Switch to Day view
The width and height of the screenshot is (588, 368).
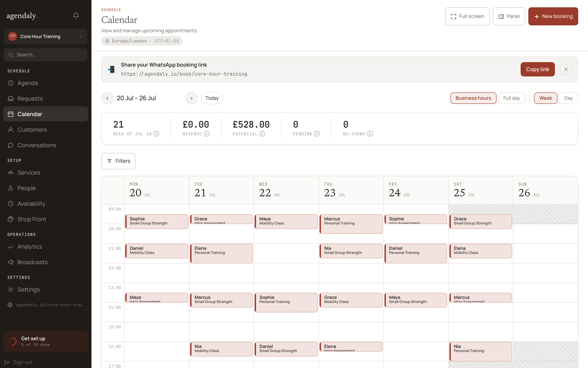tap(568, 98)
